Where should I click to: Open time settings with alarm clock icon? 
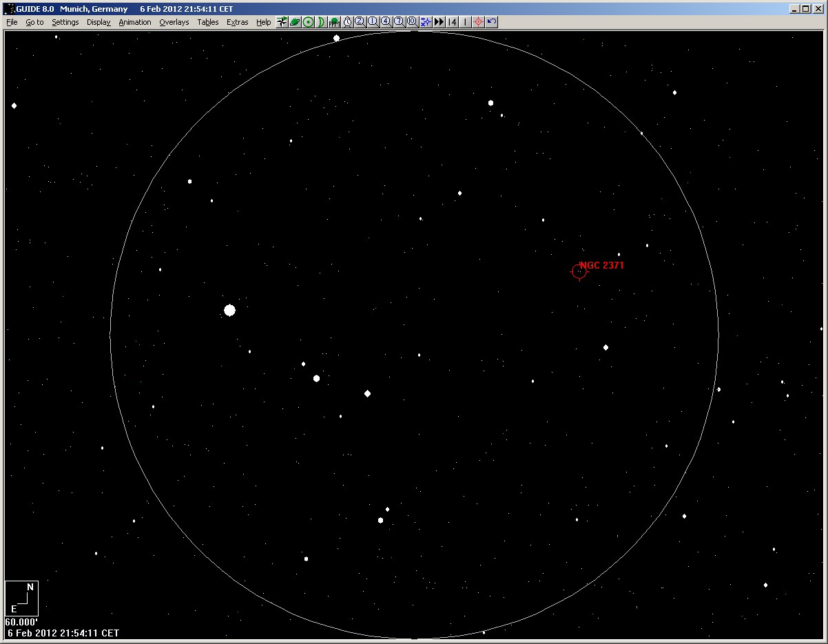(x=347, y=22)
